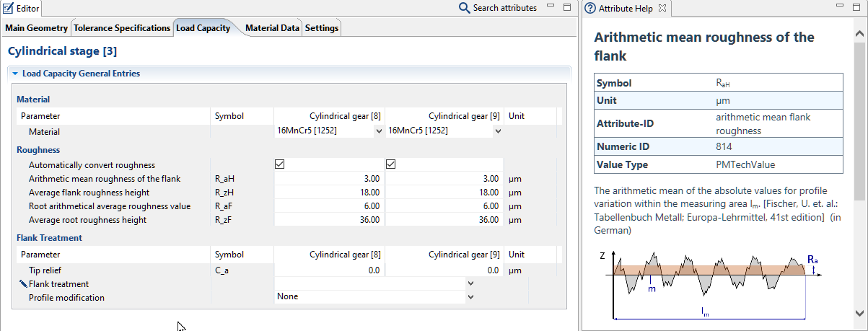Screen dimensions: 868x331
Task: Open Material dropdown for Cylindrical gear [9]
Action: click(497, 131)
